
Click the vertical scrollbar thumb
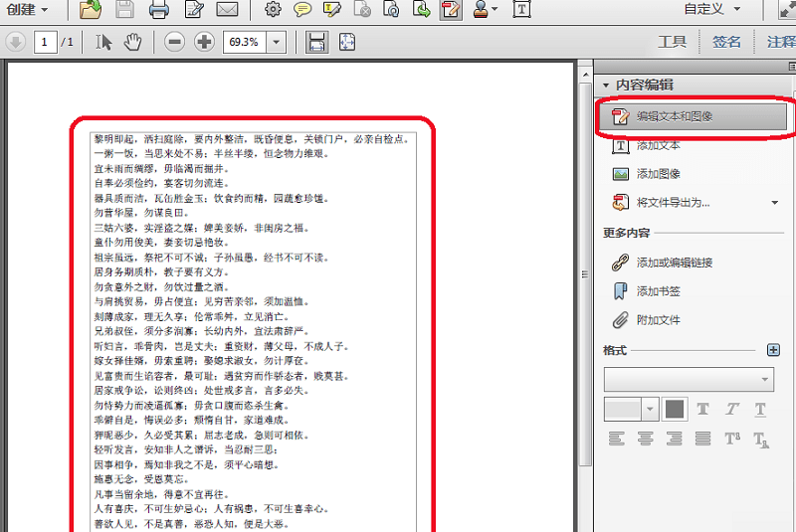585,273
